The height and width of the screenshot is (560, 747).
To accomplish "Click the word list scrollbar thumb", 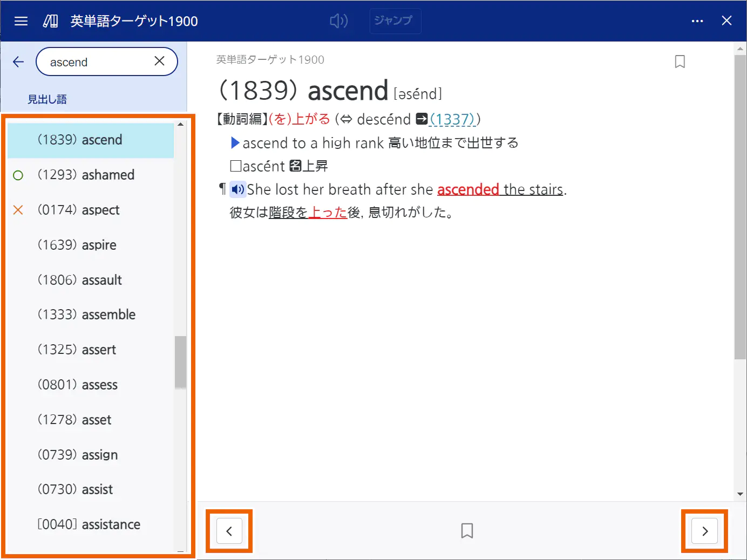I will pyautogui.click(x=180, y=362).
